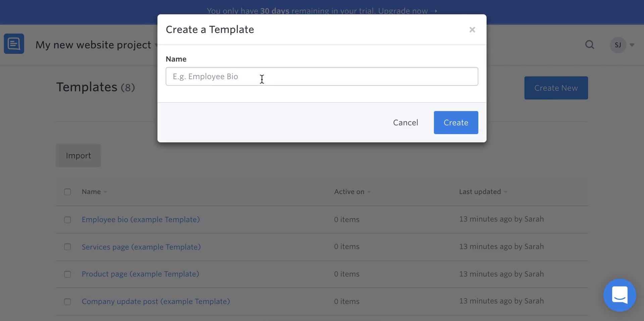Open Services page (example Template)
Image resolution: width=644 pixels, height=321 pixels.
(x=141, y=247)
